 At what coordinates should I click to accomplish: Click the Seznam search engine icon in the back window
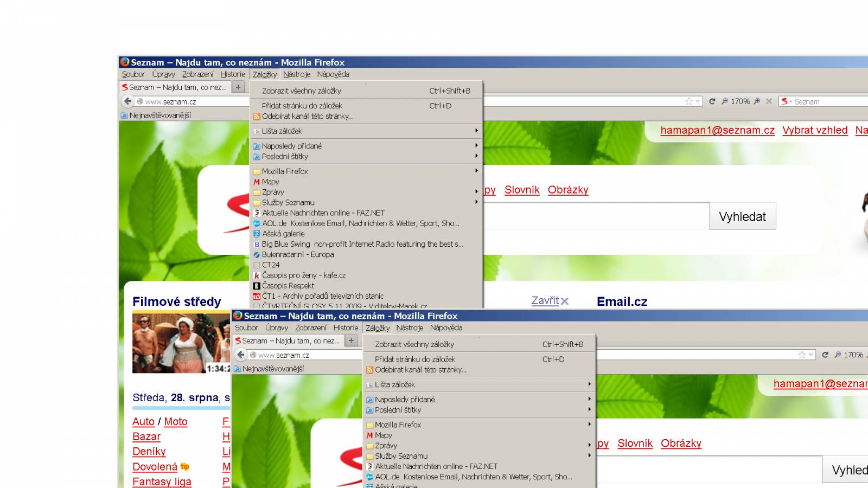pyautogui.click(x=784, y=101)
